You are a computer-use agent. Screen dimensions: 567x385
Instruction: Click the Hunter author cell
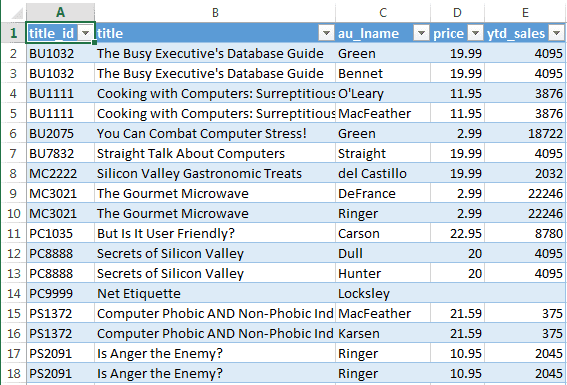pyautogui.click(x=383, y=273)
